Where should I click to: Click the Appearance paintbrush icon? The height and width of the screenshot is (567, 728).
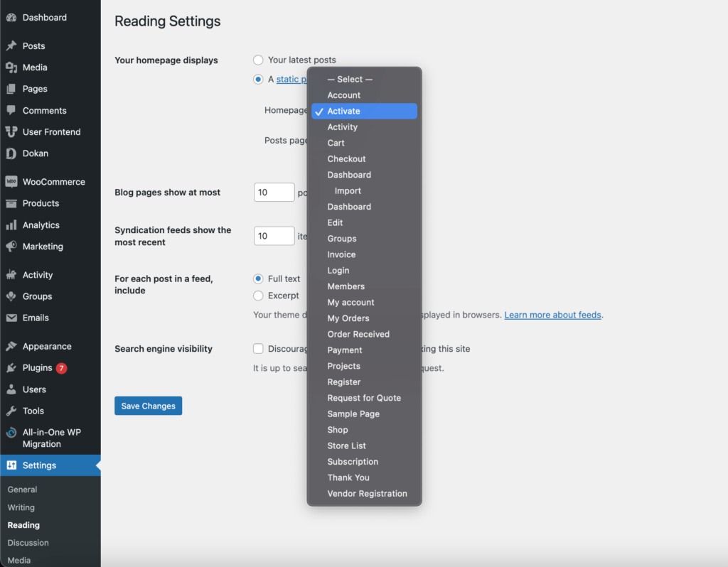(11, 346)
